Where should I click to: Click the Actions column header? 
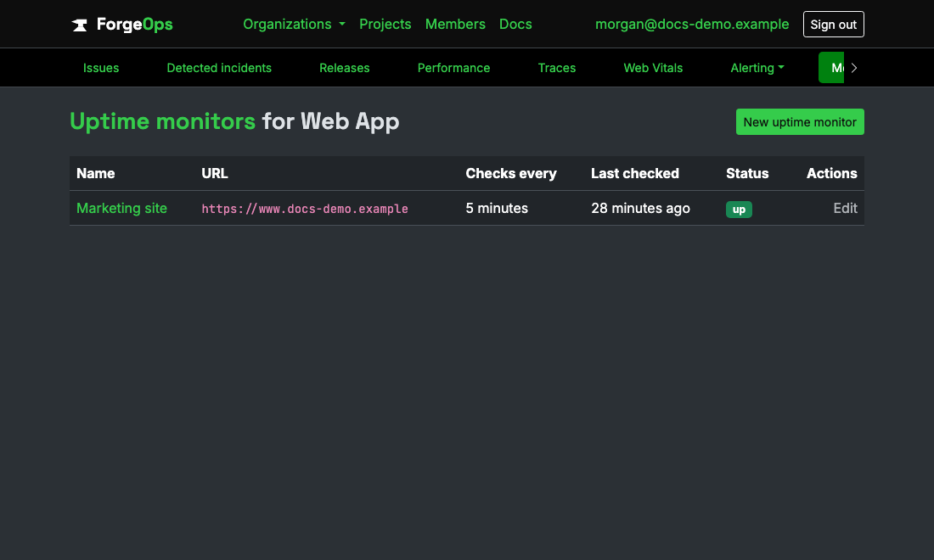pos(831,173)
